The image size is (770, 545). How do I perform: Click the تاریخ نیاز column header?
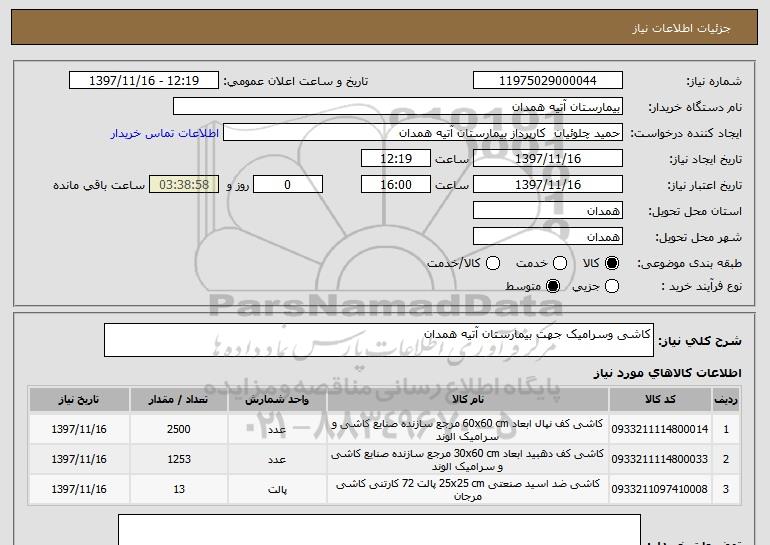point(79,400)
